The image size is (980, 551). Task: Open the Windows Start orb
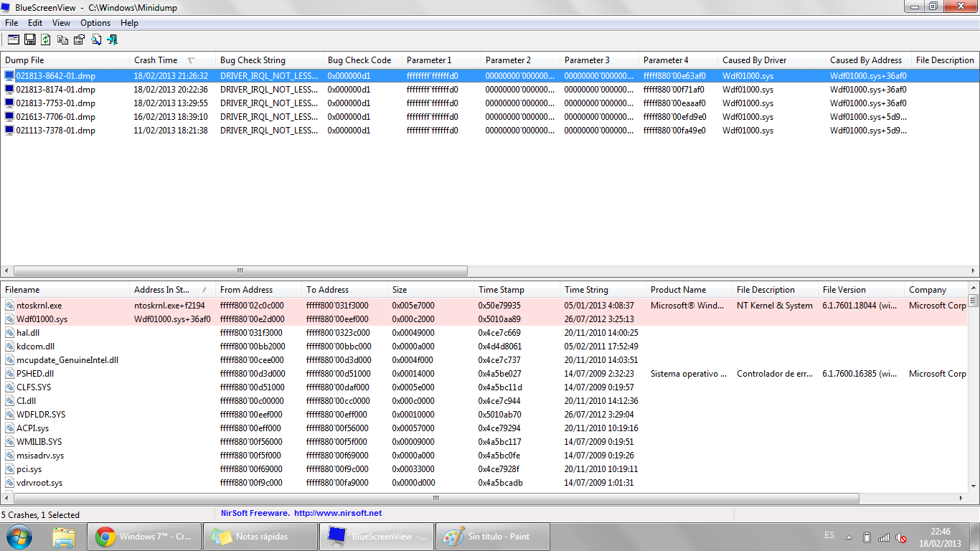(x=19, y=536)
